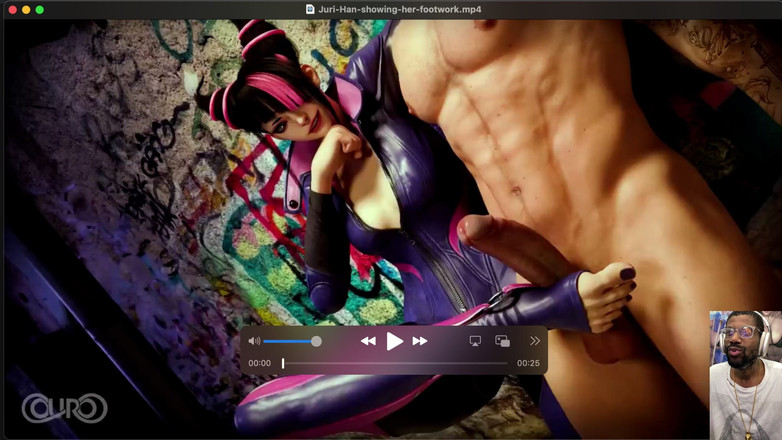Click the file name in the title bar
Image resolution: width=782 pixels, height=440 pixels.
tap(400, 9)
